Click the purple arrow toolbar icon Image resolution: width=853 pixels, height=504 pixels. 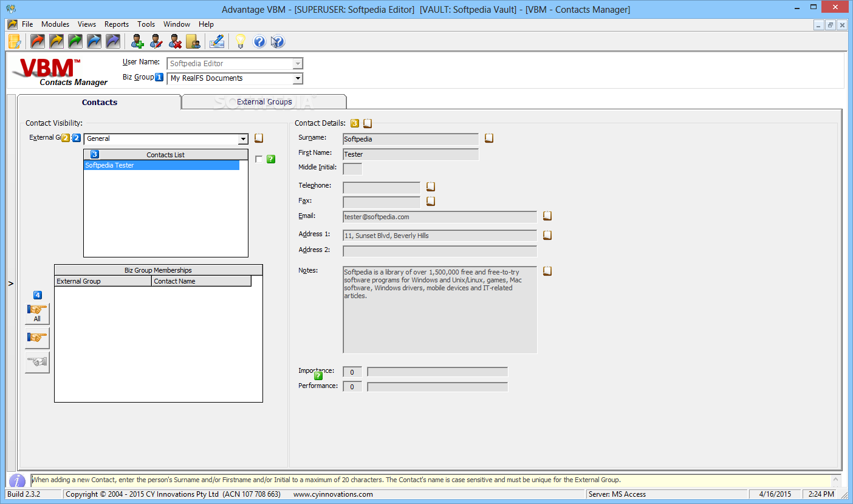tap(113, 41)
